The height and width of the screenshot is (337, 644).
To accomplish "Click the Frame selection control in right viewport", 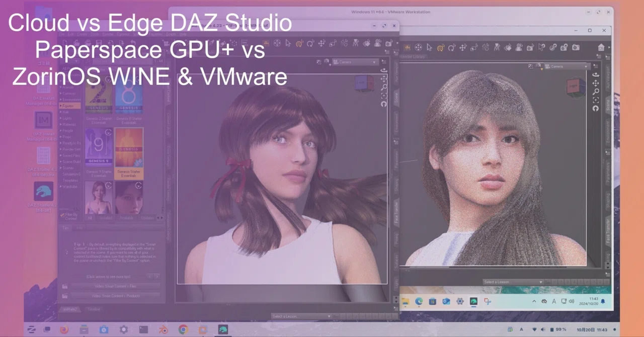I will coord(596,100).
